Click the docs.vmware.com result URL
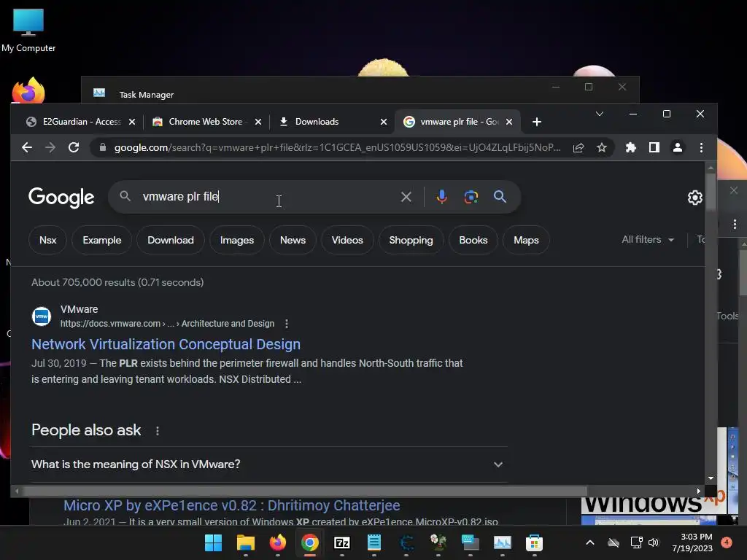This screenshot has width=747, height=560. [167, 324]
